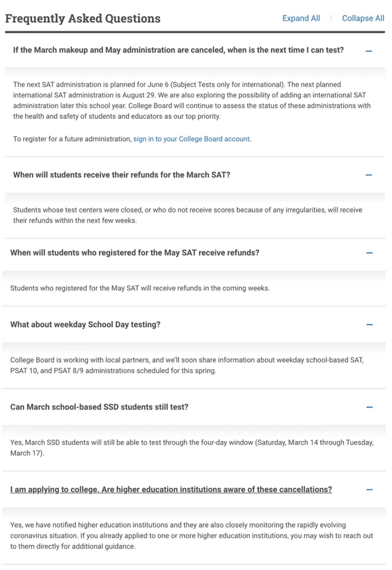Click the underlined 'I am applying to college' question
Image resolution: width=392 pixels, height=570 pixels.
point(171,489)
